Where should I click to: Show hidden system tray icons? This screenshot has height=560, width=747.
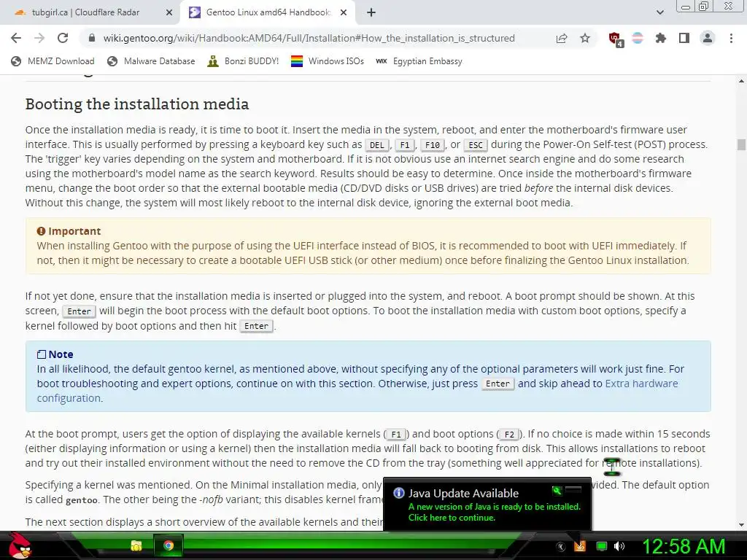(x=561, y=547)
